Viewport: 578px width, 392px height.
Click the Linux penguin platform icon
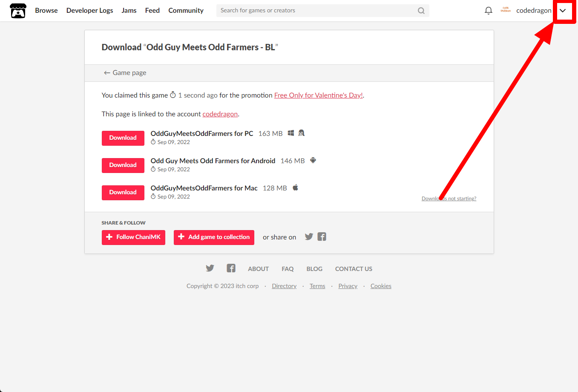[302, 133]
